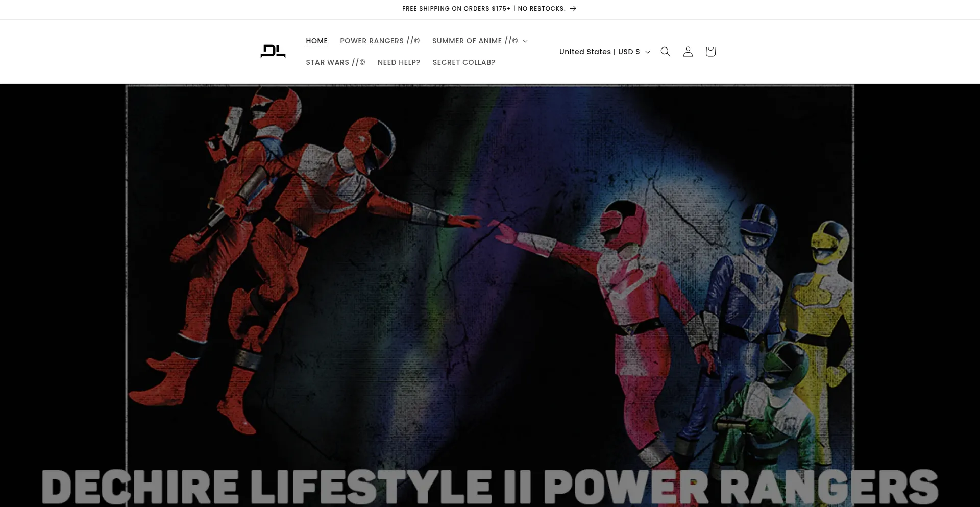Open the shopping cart icon
This screenshot has width=980, height=507.
coord(710,52)
